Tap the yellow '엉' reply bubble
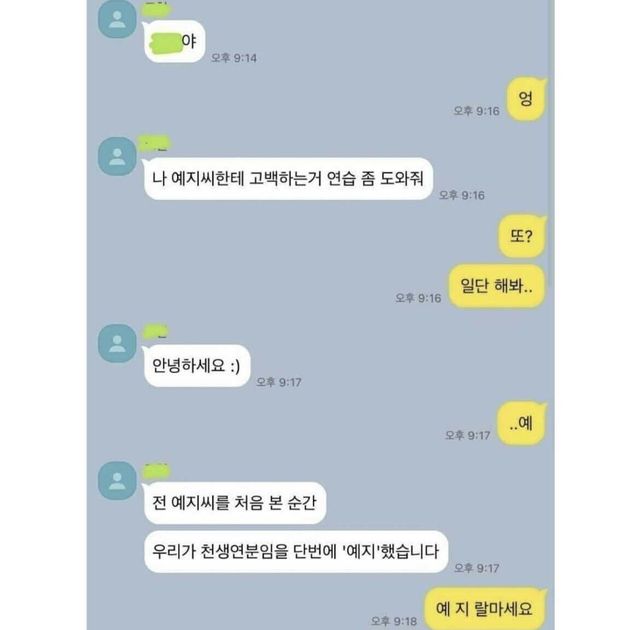This screenshot has width=640, height=630. [x=526, y=99]
